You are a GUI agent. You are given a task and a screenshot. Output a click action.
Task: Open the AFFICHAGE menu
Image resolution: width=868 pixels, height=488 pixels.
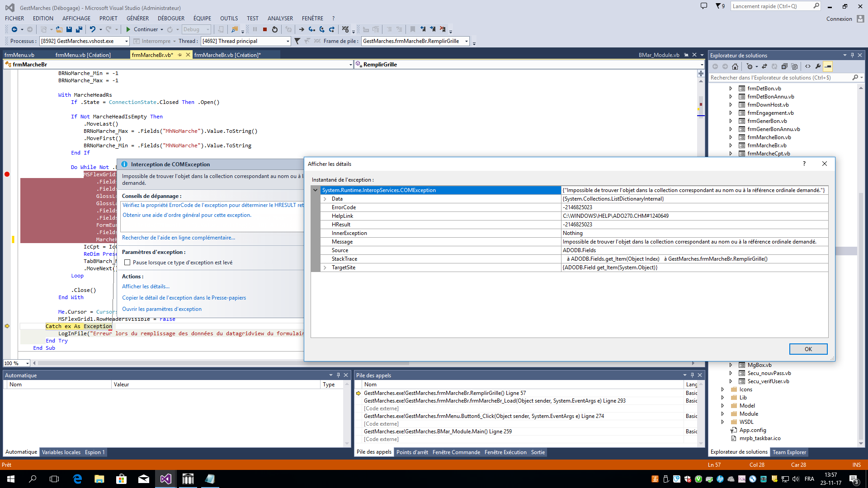coord(76,19)
